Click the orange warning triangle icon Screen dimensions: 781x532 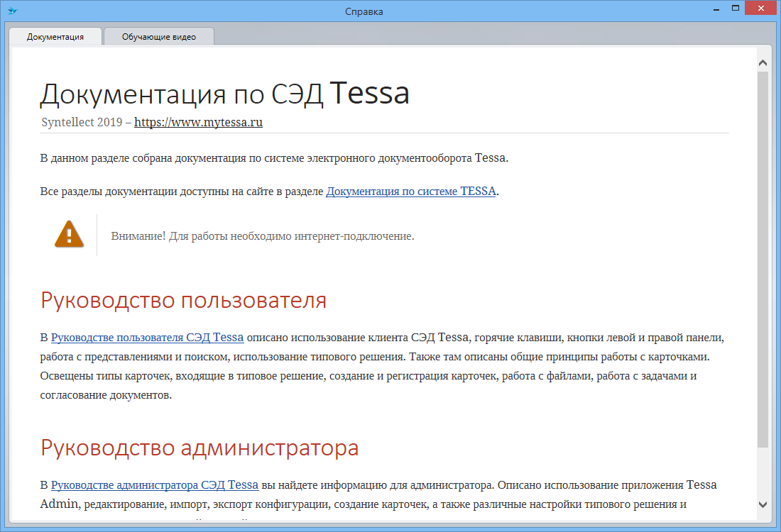click(x=70, y=234)
